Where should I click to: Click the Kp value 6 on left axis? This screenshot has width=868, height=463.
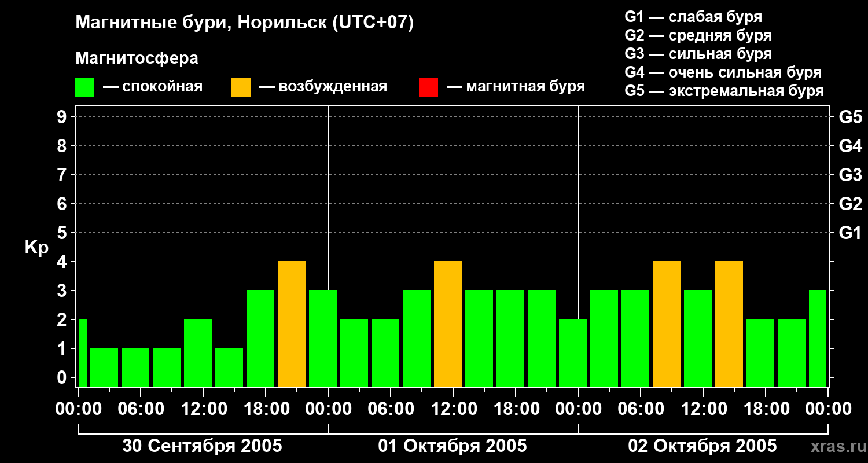point(63,204)
